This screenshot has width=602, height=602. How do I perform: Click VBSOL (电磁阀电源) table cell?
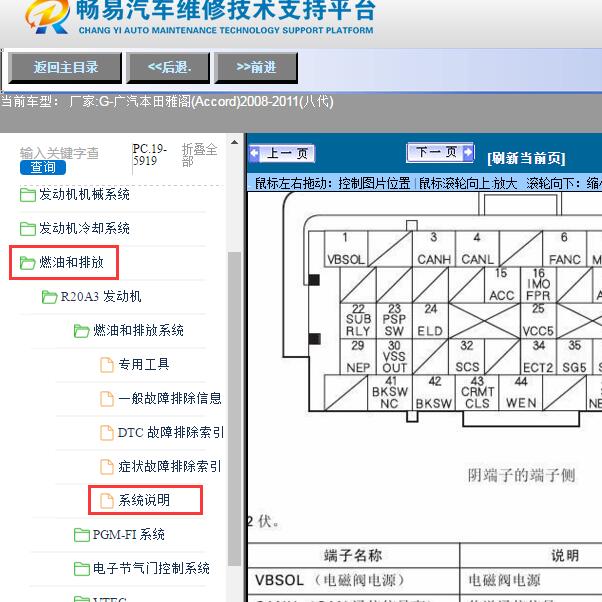[x=353, y=580]
